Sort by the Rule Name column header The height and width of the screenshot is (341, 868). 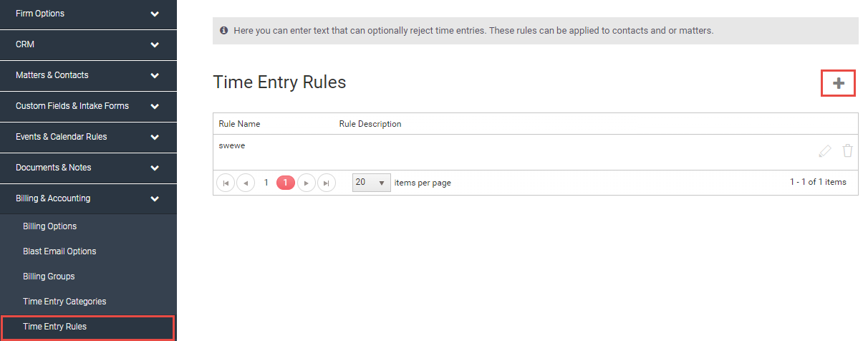coord(239,124)
